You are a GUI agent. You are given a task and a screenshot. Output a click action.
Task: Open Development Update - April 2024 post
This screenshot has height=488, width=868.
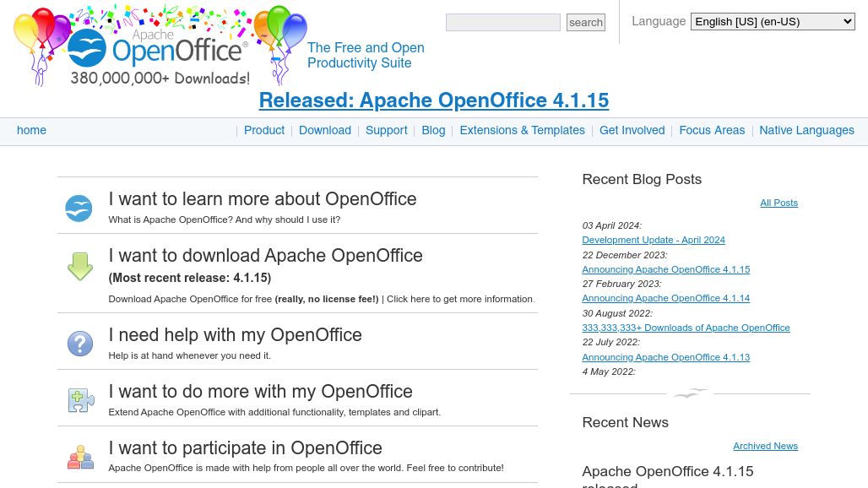[654, 240]
